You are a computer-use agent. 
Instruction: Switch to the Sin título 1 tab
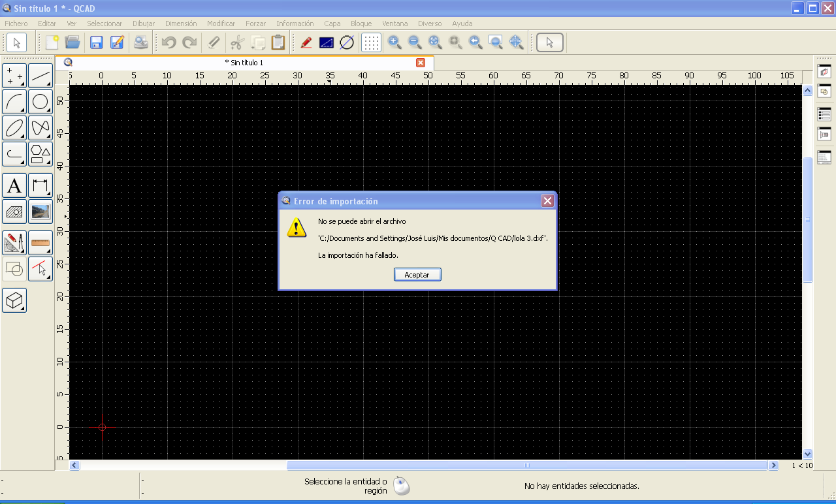tap(244, 63)
